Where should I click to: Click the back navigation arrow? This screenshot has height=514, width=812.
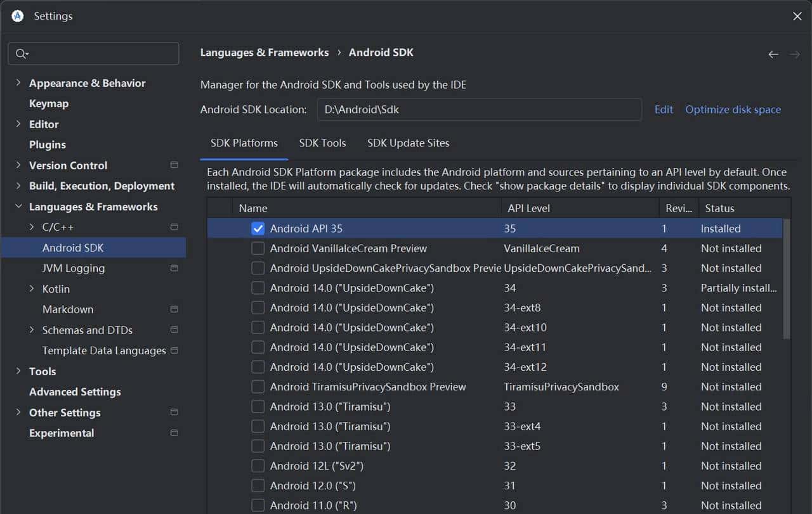773,55
